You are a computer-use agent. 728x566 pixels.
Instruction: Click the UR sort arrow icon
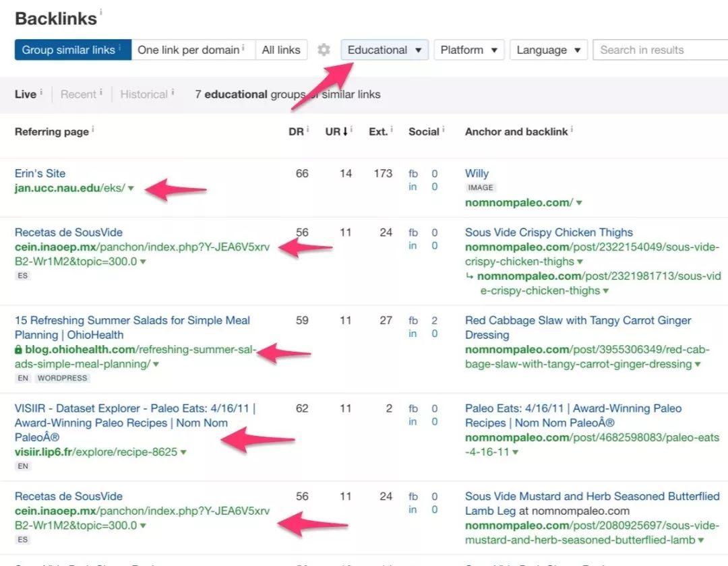tap(345, 132)
